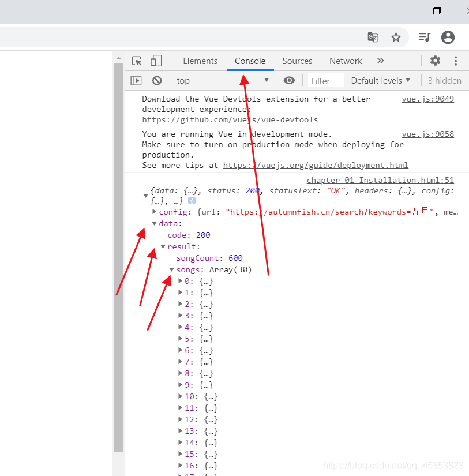Viewport: 469px width, 476px height.
Task: Activate the inspect element picker icon
Action: click(137, 61)
